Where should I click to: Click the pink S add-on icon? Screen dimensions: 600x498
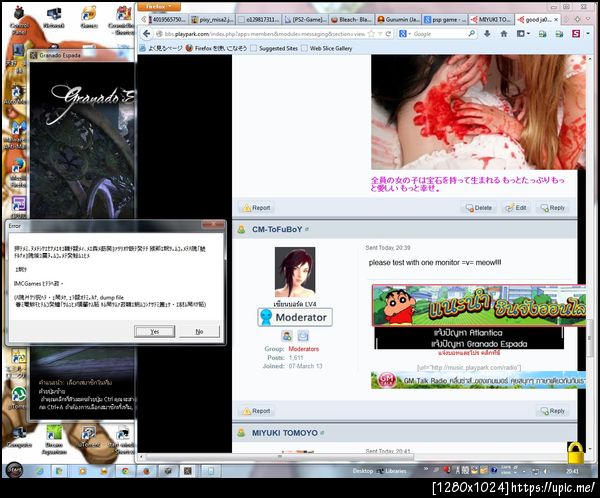(576, 34)
